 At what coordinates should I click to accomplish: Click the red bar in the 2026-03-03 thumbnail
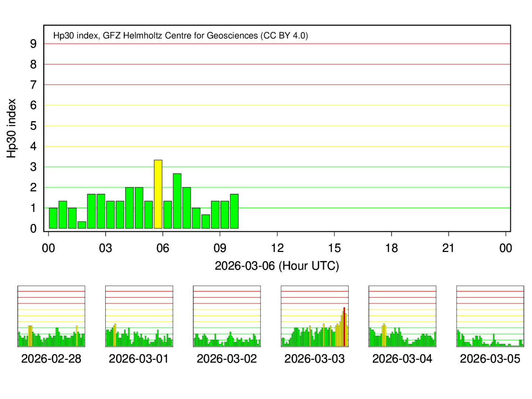pyautogui.click(x=344, y=327)
